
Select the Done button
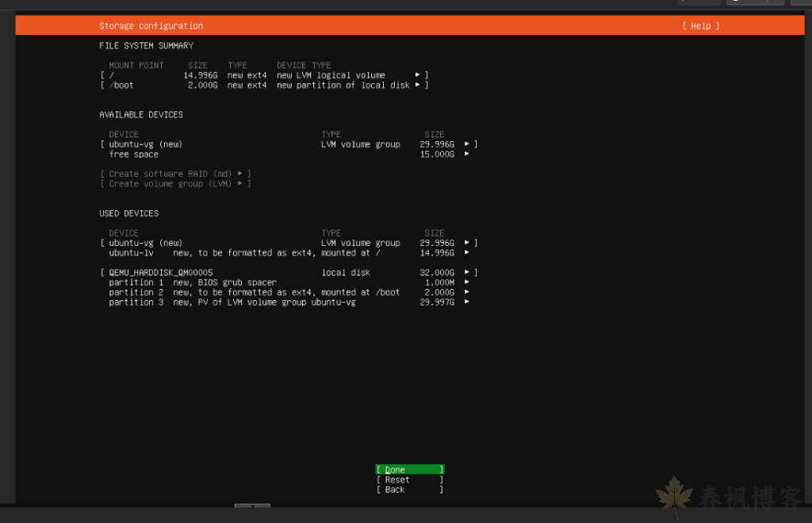[410, 470]
